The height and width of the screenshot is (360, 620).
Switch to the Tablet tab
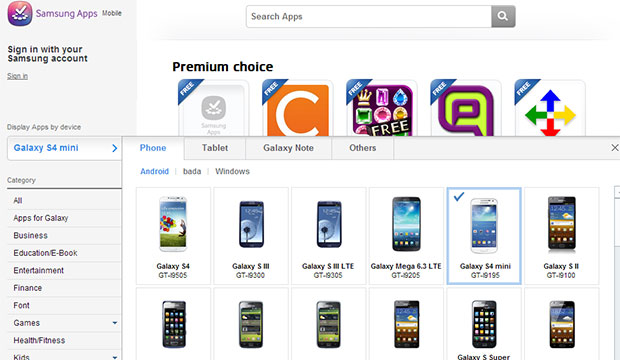pos(215,148)
